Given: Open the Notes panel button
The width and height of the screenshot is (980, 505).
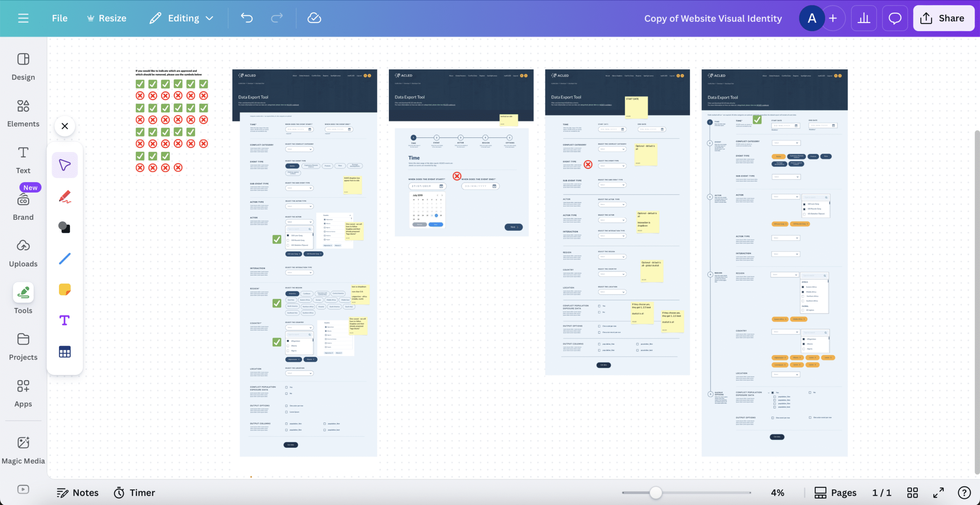Looking at the screenshot, I should [78, 492].
